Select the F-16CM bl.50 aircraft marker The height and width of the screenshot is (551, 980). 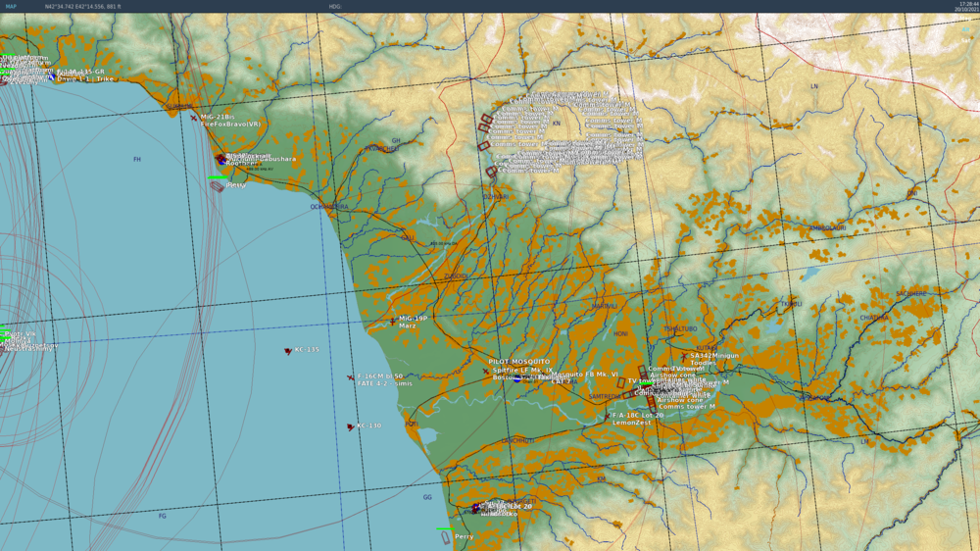350,377
